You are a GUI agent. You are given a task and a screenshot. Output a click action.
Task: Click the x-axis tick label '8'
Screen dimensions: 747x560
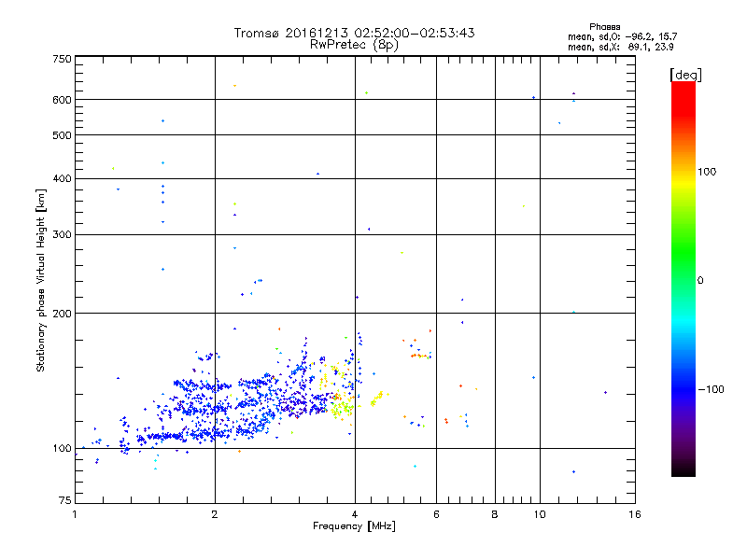[495, 514]
